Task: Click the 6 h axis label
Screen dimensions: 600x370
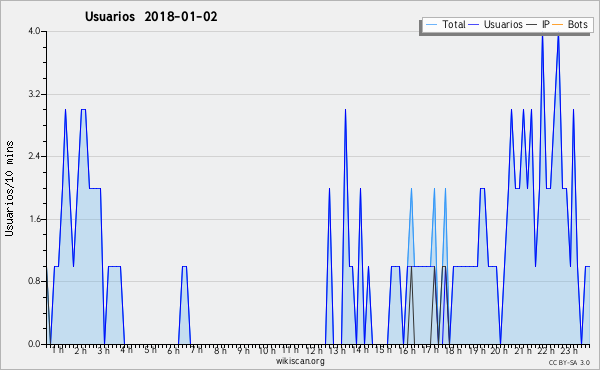Action: pyautogui.click(x=173, y=350)
